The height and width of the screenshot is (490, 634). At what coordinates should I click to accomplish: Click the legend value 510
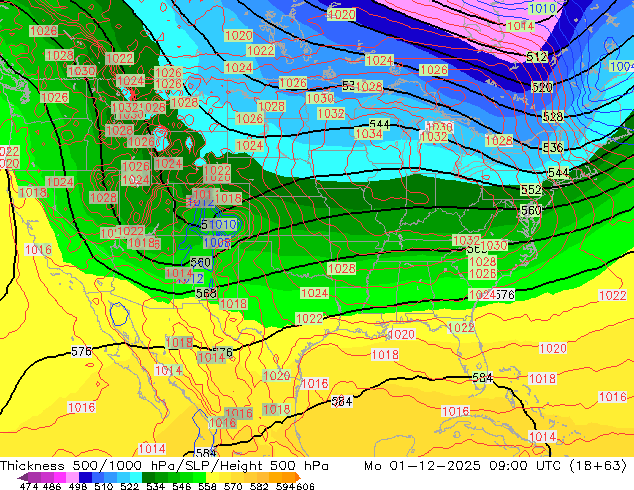104,486
